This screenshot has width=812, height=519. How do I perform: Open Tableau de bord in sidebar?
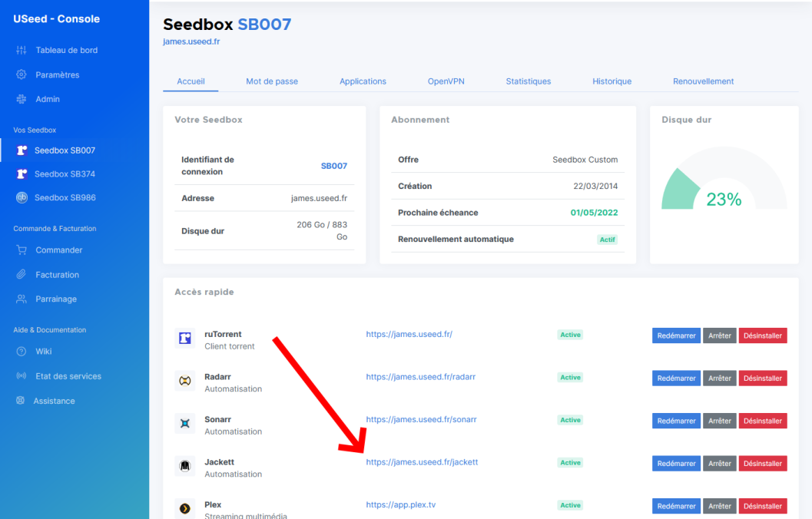point(66,50)
